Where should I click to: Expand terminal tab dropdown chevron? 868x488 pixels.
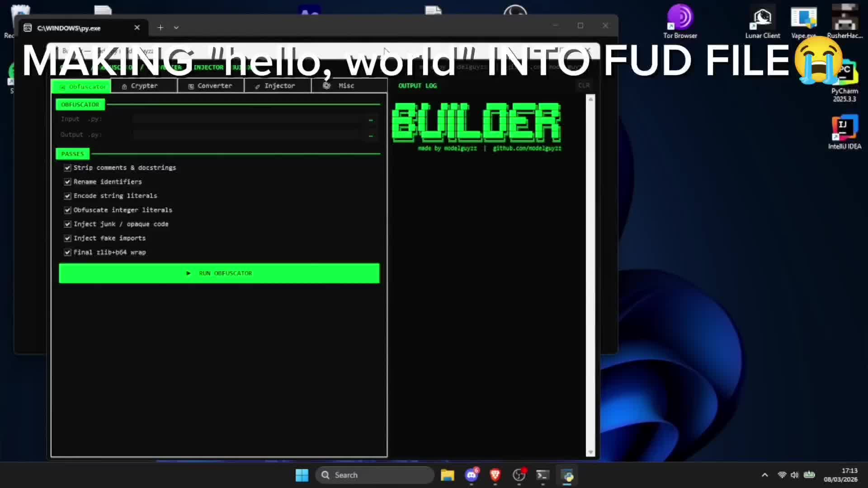pos(176,28)
